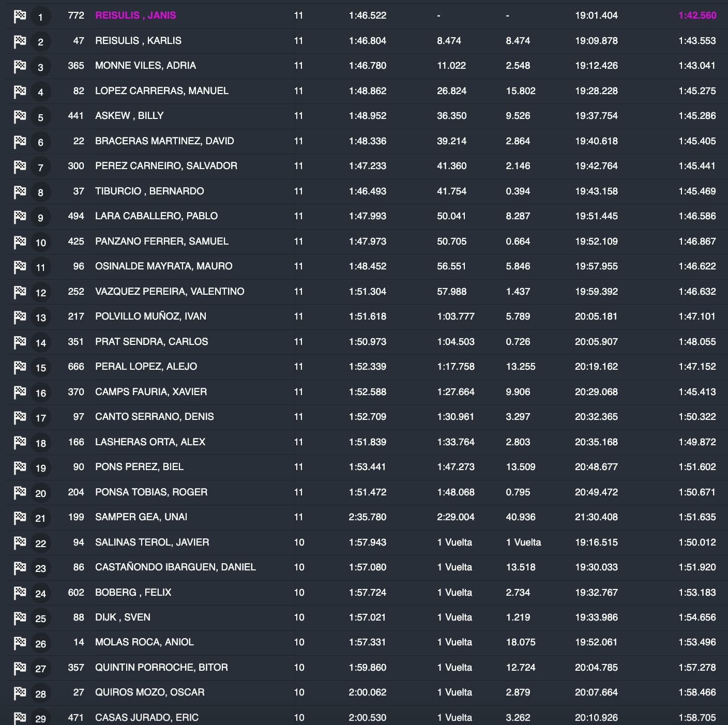Select rider MONNE VILES, ADRIA

(145, 66)
